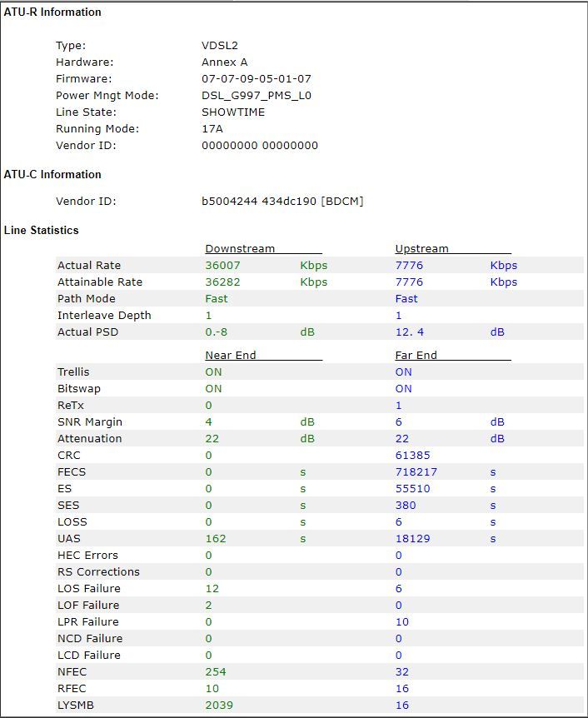Click the far end UAS value 18129
The image size is (588, 718).
click(x=412, y=539)
